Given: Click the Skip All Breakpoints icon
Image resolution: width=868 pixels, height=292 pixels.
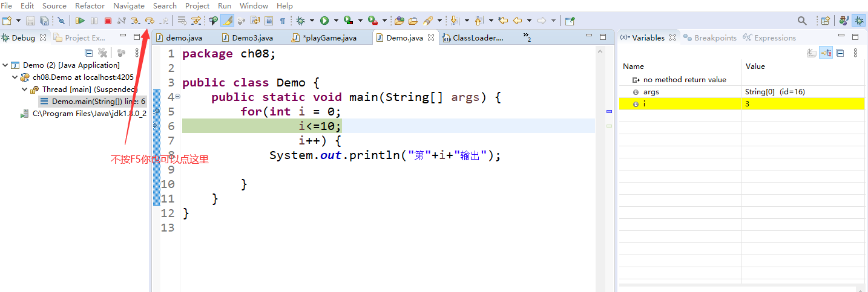Looking at the screenshot, I should click(x=61, y=21).
